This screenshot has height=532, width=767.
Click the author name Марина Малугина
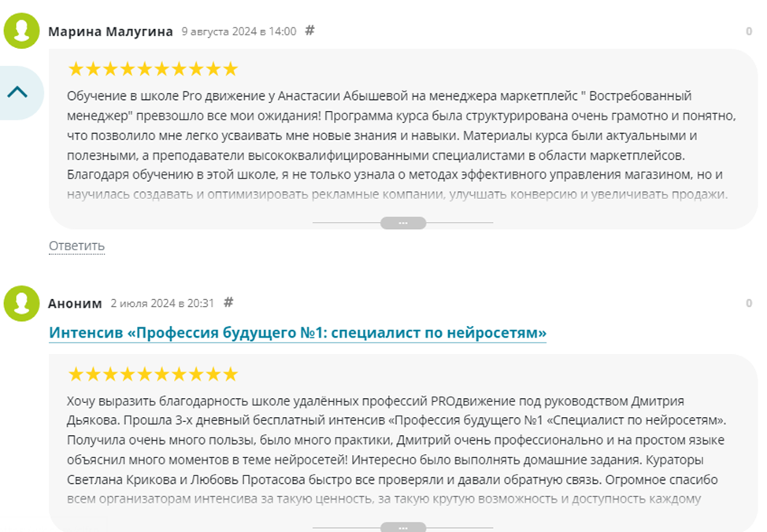110,31
